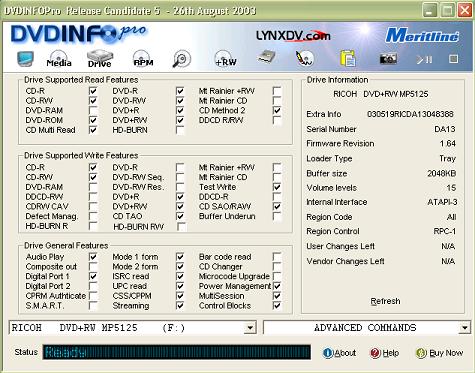
Task: Click the LYNXDV.com banner logo
Action: 293,36
